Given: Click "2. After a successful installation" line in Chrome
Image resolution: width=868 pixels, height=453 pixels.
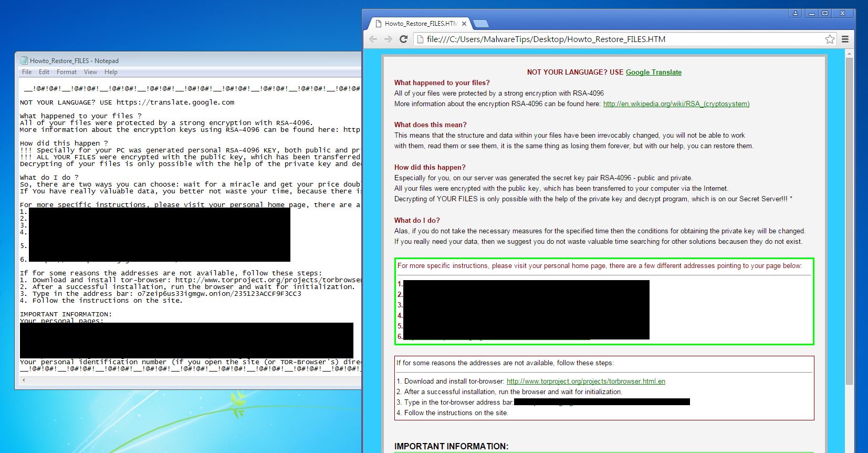Looking at the screenshot, I should tap(509, 392).
